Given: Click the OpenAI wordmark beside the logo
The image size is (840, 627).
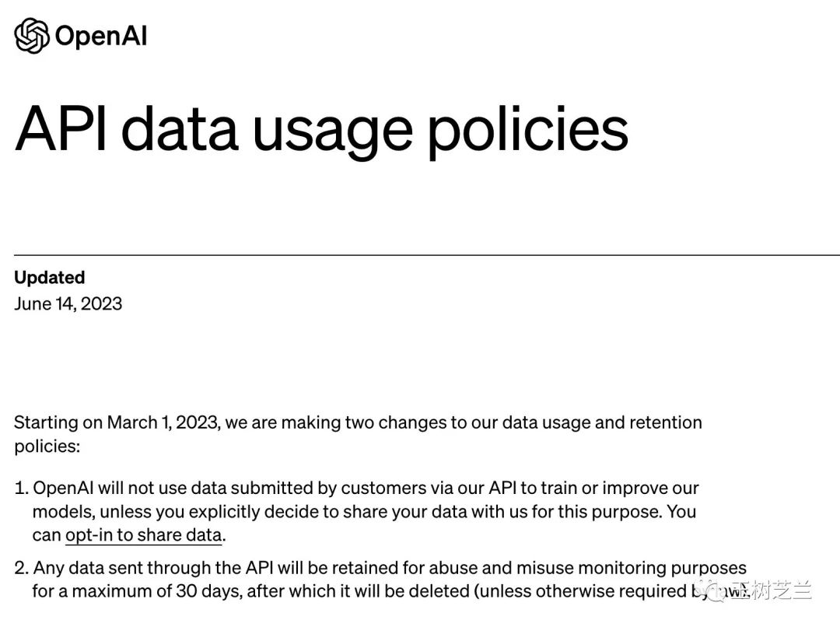Looking at the screenshot, I should pyautogui.click(x=101, y=37).
